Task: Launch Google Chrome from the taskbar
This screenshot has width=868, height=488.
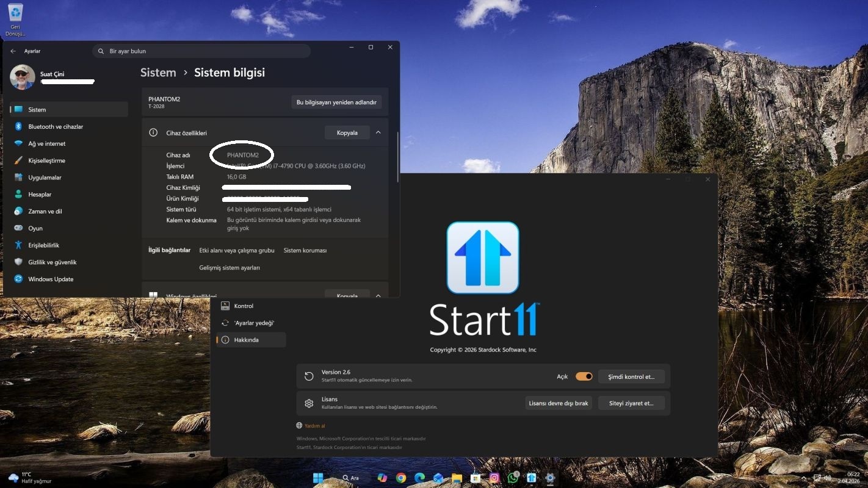Action: [x=401, y=478]
